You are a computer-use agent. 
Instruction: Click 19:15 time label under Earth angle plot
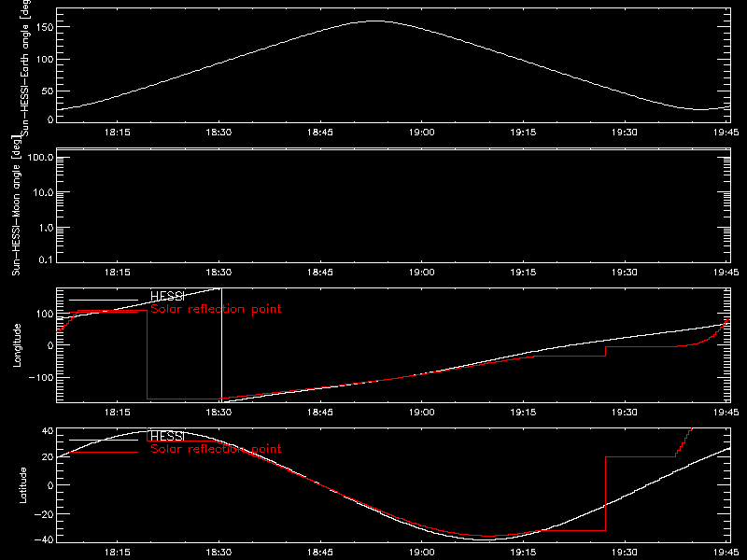point(523,132)
